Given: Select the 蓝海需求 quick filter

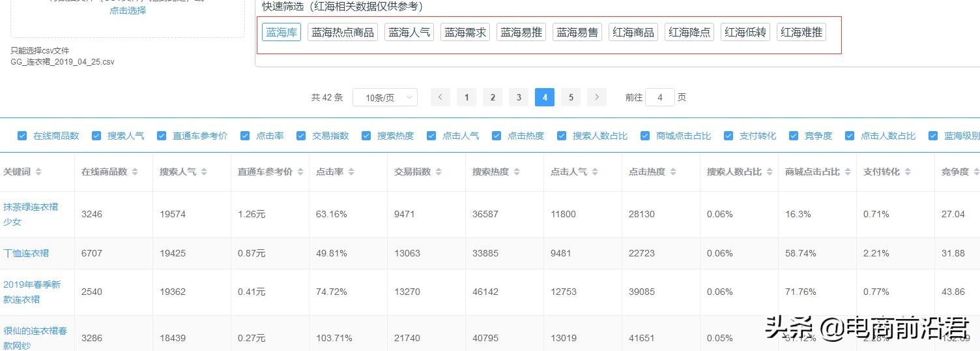Looking at the screenshot, I should point(465,32).
